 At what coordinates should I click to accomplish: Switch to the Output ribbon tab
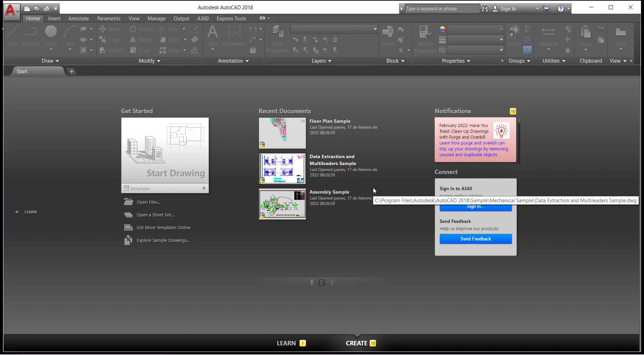[x=181, y=18]
